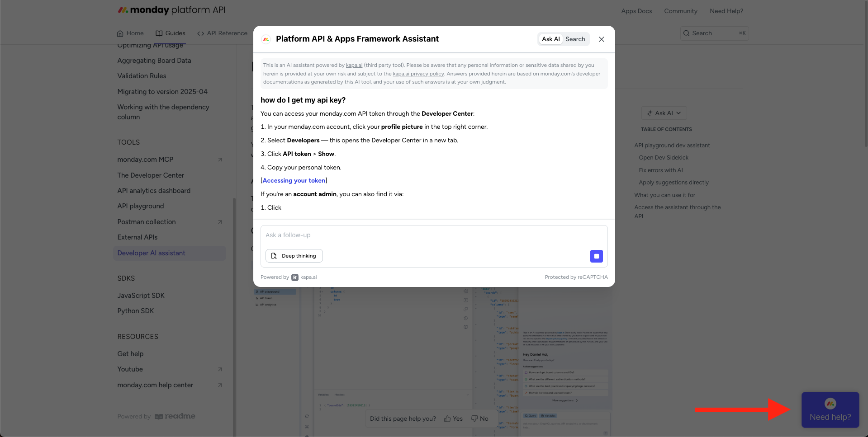The width and height of the screenshot is (868, 437).
Task: Open API playground page
Action: 141,206
